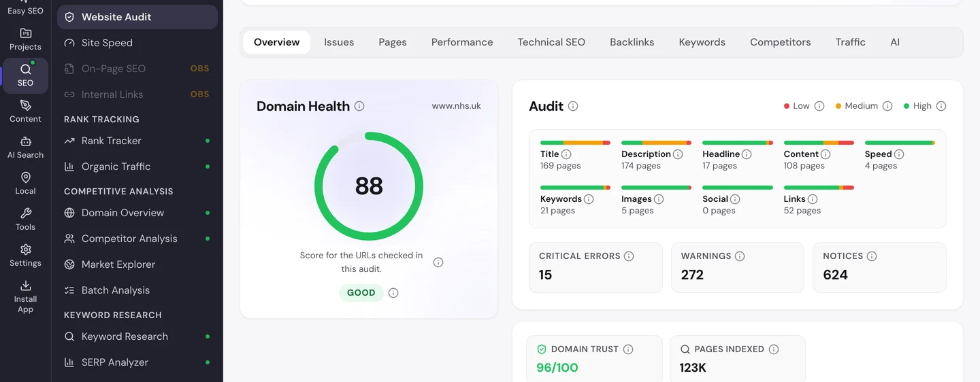Click info icon beside Images metric

coord(659,199)
